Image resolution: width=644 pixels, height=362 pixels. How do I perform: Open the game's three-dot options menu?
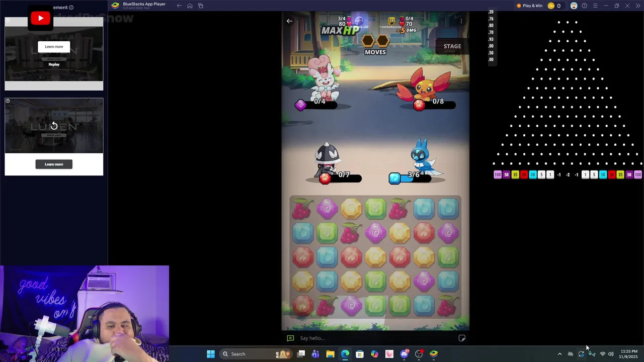coord(461,21)
